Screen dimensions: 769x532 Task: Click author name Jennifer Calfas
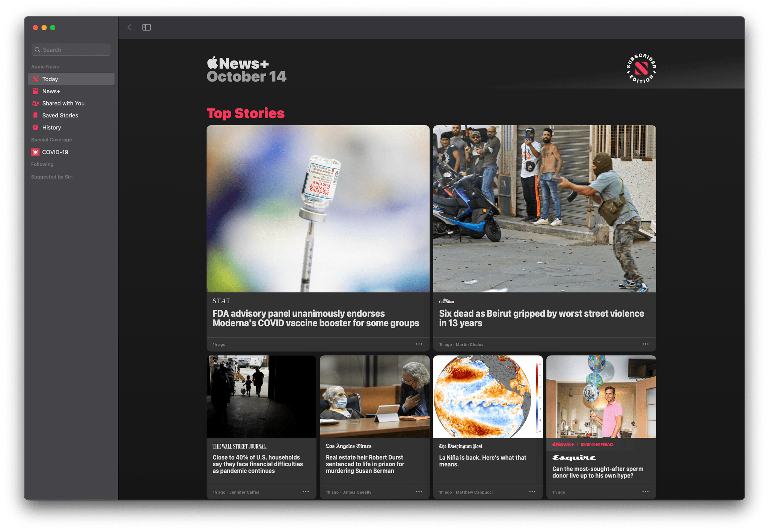click(244, 492)
